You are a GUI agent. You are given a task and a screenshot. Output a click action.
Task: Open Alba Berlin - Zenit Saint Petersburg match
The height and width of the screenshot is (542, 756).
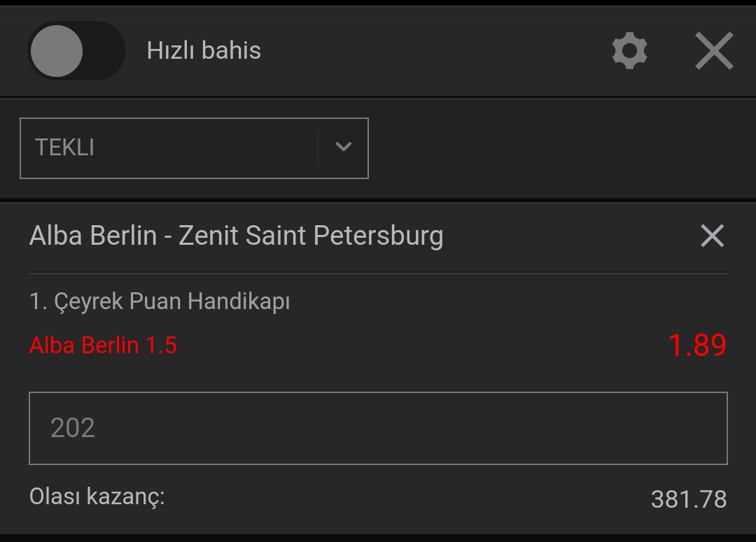[237, 236]
